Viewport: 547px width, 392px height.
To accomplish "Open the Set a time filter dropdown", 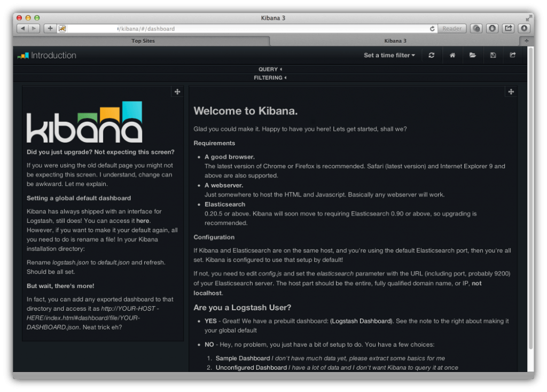I will point(389,55).
